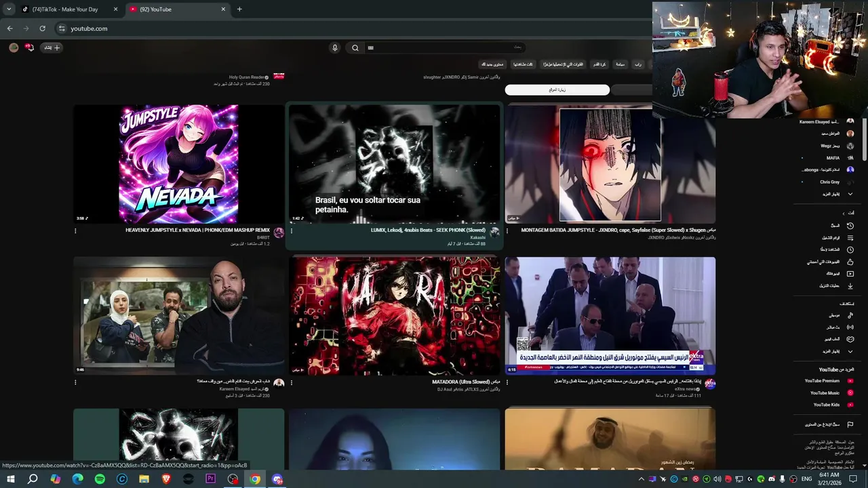Viewport: 868px width, 488px height.
Task: Select the Rap filter chip
Action: [x=638, y=64]
